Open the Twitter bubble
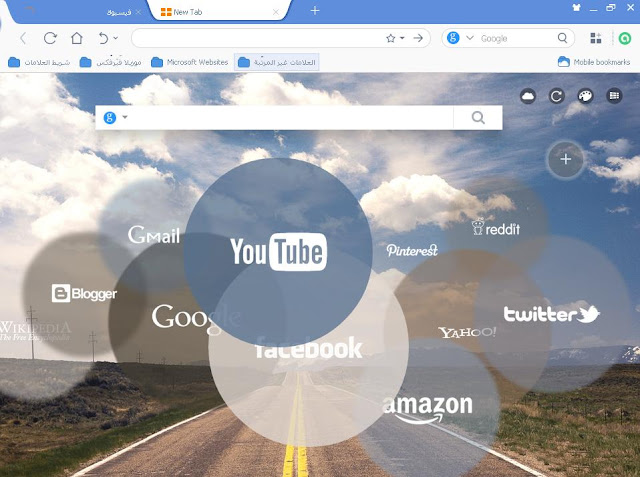 click(x=551, y=314)
